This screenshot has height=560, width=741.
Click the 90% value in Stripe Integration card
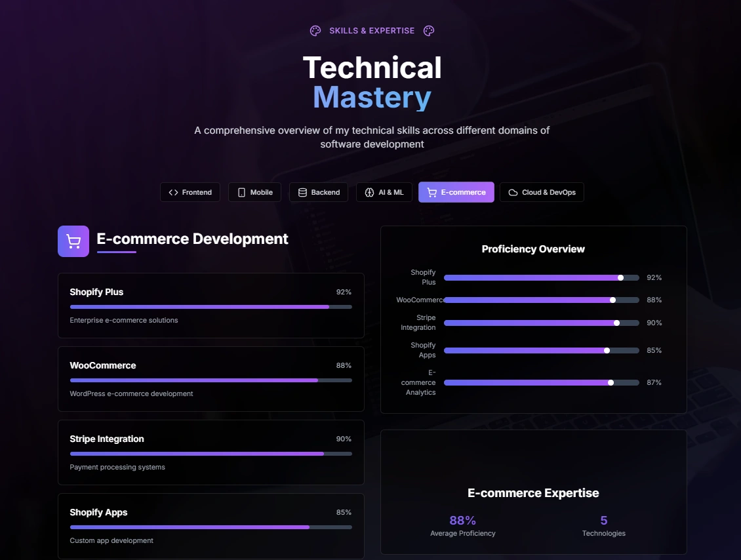(344, 439)
